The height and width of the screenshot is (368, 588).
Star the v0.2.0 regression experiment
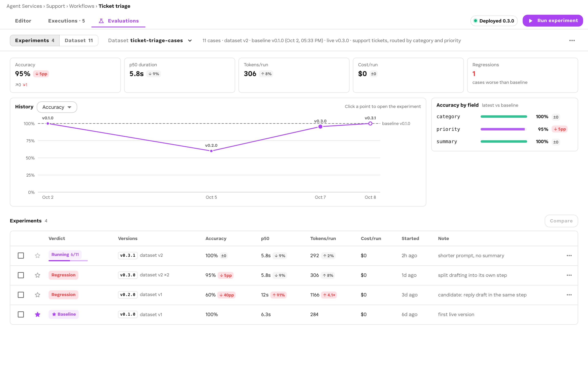37,295
